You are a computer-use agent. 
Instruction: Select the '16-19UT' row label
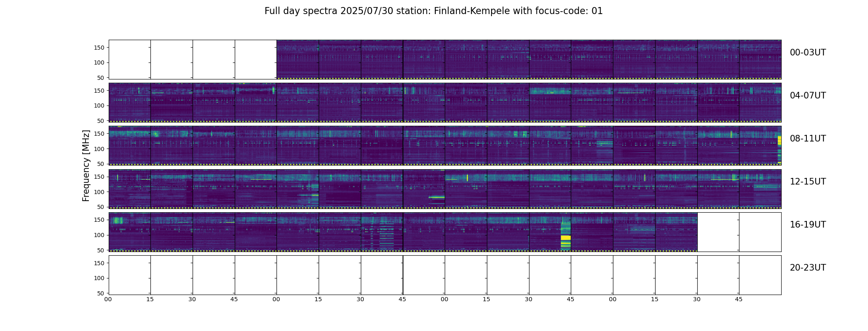pos(808,225)
